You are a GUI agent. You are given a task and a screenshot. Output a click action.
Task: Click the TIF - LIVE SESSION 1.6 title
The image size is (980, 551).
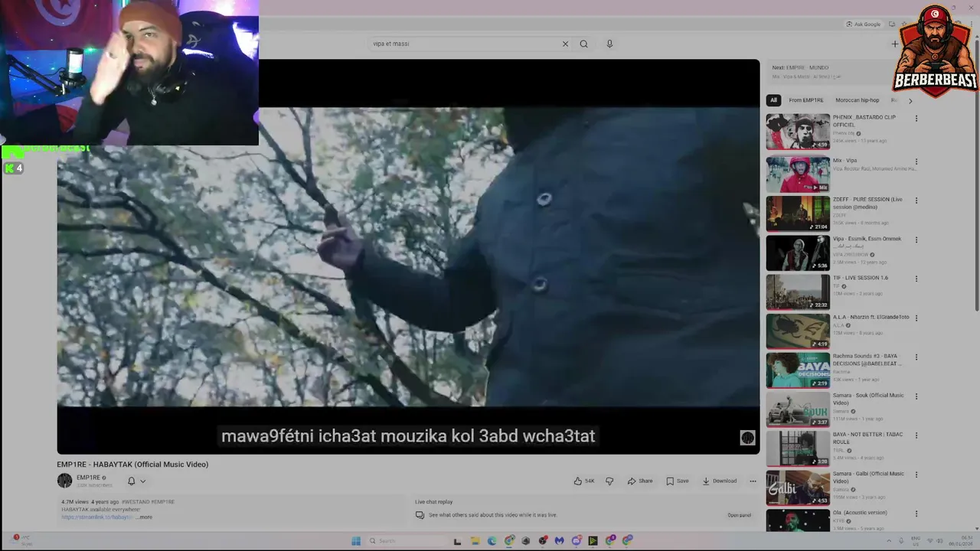[861, 278]
